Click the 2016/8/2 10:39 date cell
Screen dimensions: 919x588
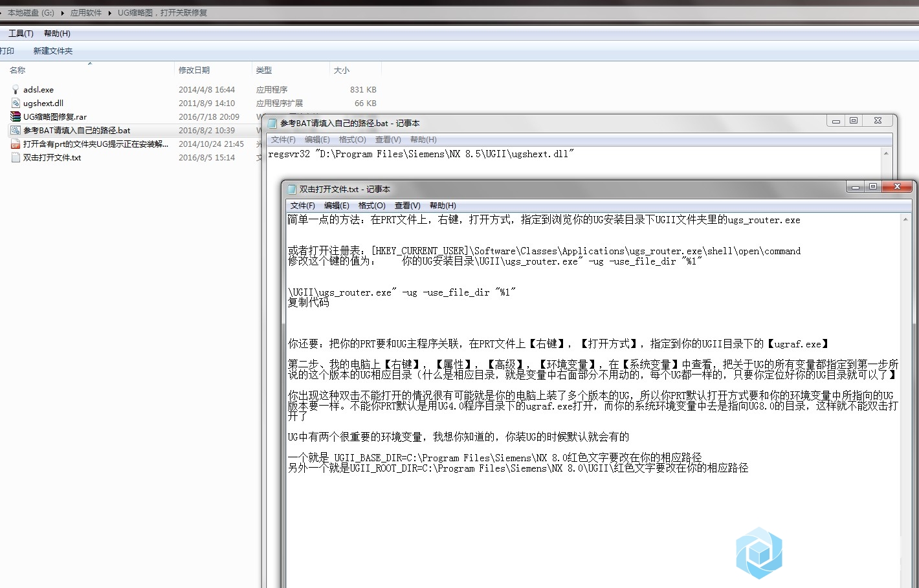tap(206, 131)
